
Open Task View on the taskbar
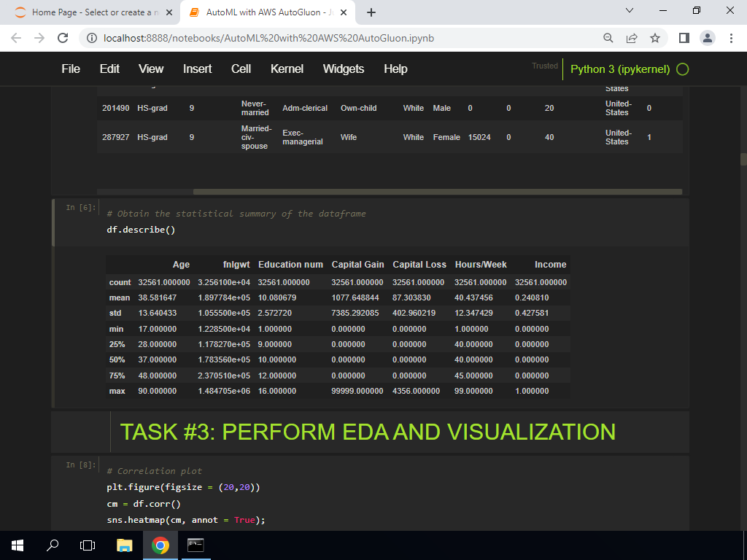point(88,545)
